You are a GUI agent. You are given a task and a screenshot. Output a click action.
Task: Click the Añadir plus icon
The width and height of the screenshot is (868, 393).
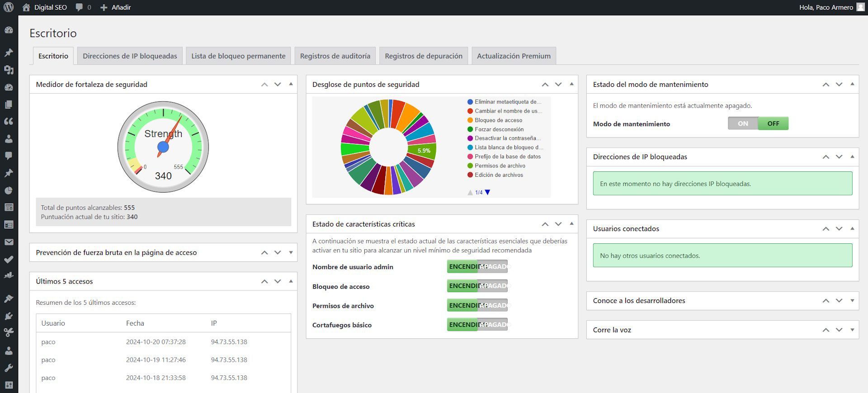click(x=104, y=7)
